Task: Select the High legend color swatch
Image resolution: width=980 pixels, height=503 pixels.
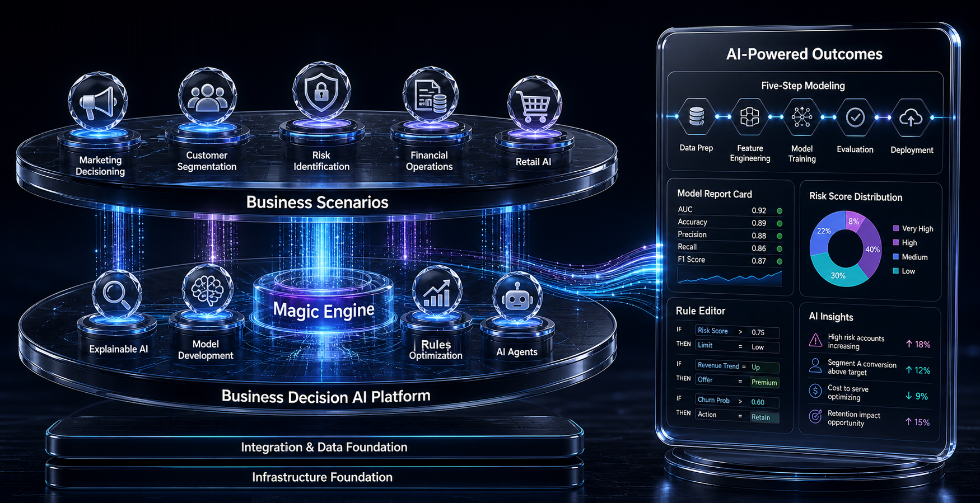Action: pyautogui.click(x=896, y=242)
